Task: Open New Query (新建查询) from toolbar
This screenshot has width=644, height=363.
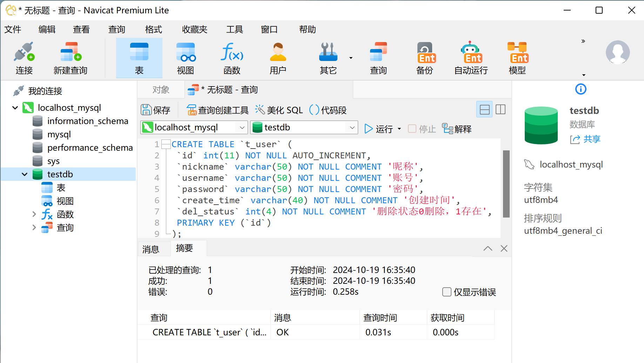Action: pyautogui.click(x=70, y=58)
